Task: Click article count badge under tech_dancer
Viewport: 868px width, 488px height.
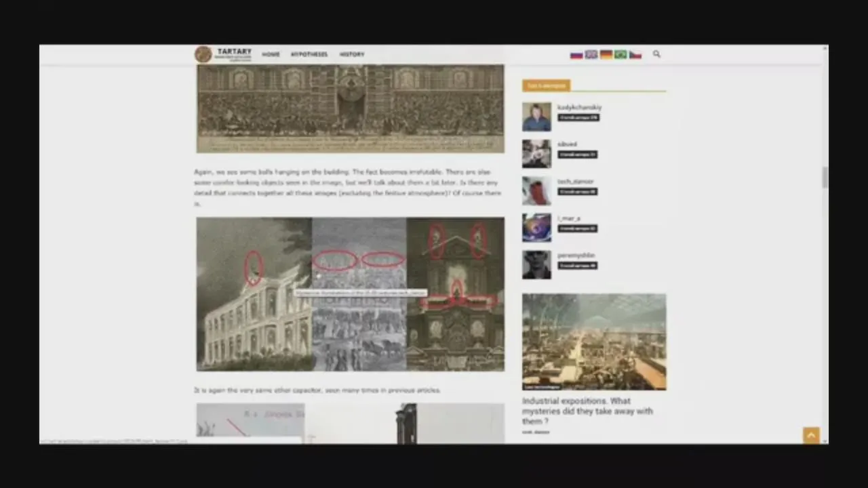Action: point(578,192)
